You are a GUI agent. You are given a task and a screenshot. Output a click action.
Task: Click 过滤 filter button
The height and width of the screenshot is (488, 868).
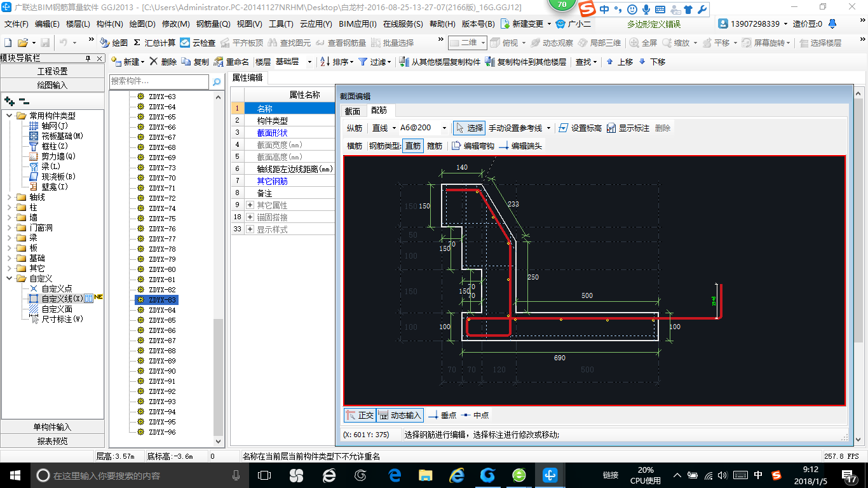click(x=374, y=62)
